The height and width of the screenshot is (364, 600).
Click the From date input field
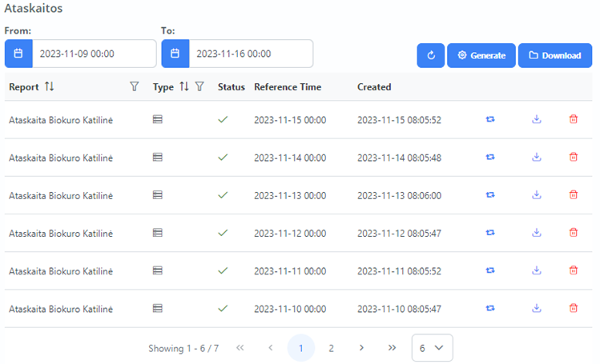[x=93, y=54]
